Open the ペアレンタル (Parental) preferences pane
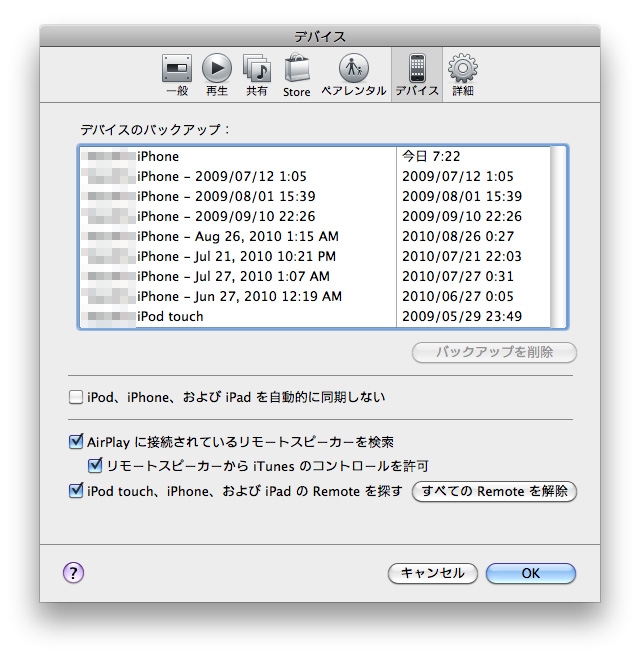 pos(353,75)
